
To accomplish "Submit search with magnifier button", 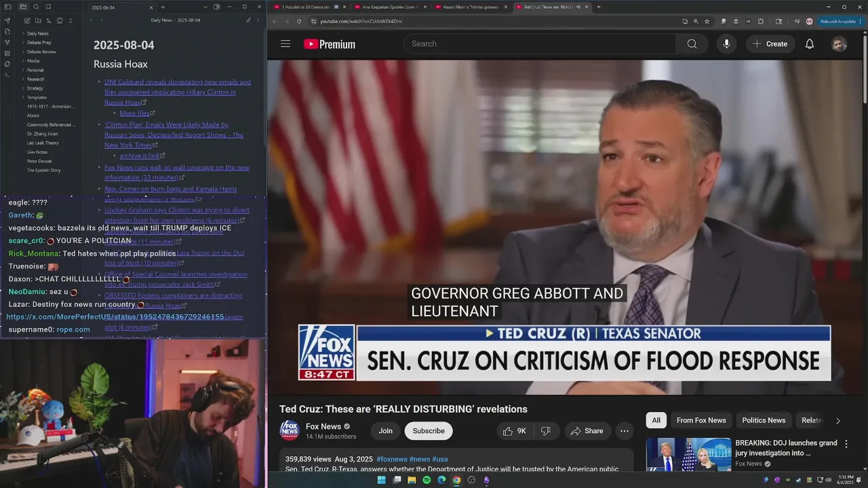I will pyautogui.click(x=692, y=43).
